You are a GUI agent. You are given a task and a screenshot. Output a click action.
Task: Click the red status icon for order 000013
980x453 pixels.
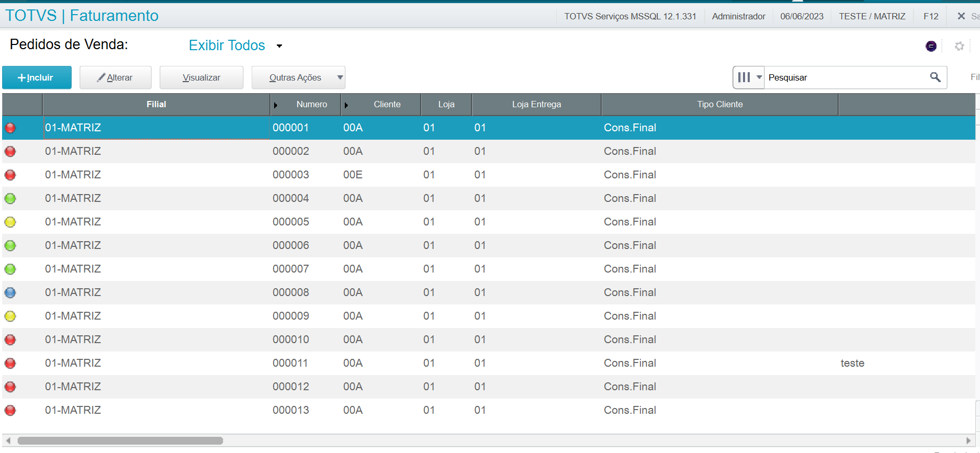coord(10,410)
